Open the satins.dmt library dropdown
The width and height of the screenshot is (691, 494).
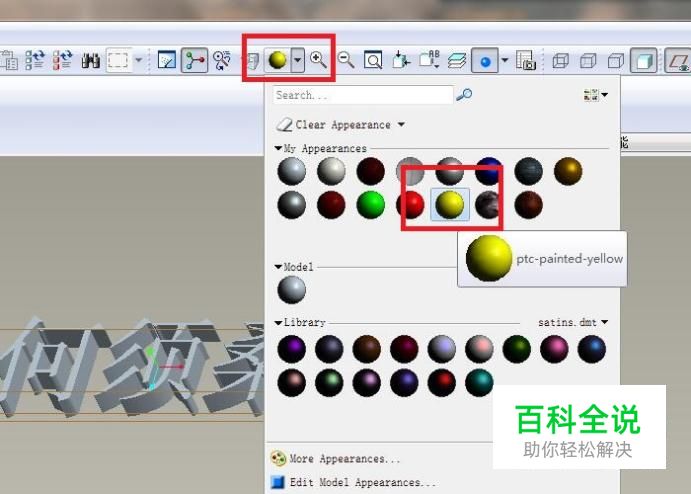[573, 322]
